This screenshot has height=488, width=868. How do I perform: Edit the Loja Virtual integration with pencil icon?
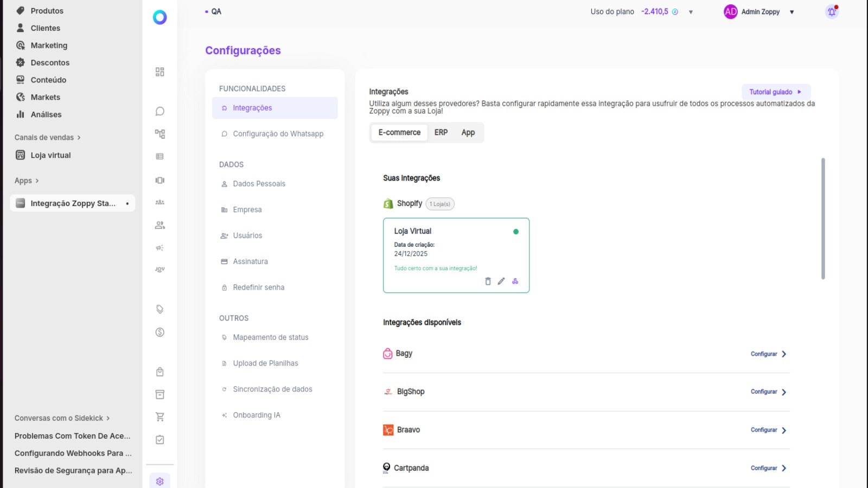coord(501,281)
